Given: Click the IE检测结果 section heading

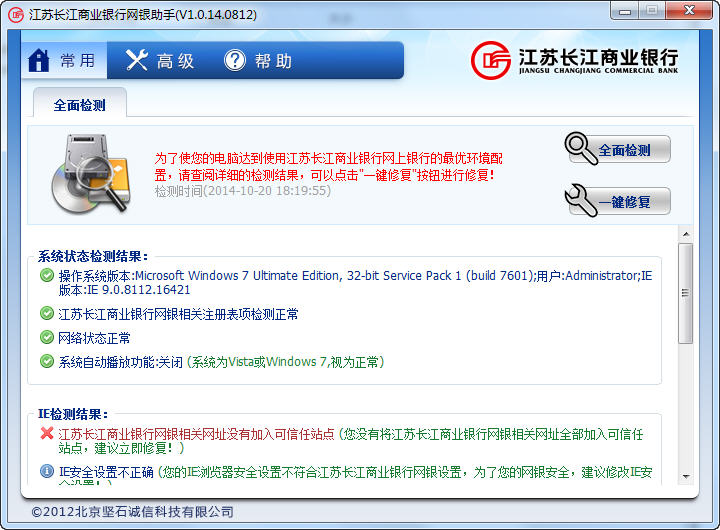Looking at the screenshot, I should (73, 414).
